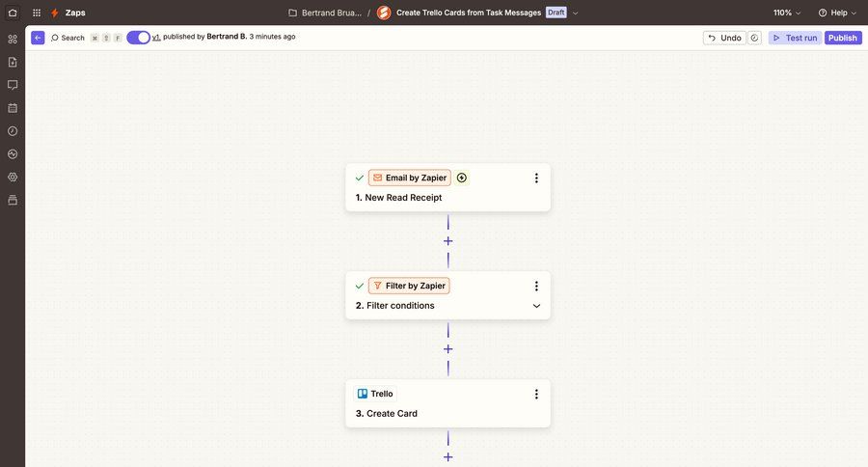Click the trigger icon beside Email by Zapier

462,178
